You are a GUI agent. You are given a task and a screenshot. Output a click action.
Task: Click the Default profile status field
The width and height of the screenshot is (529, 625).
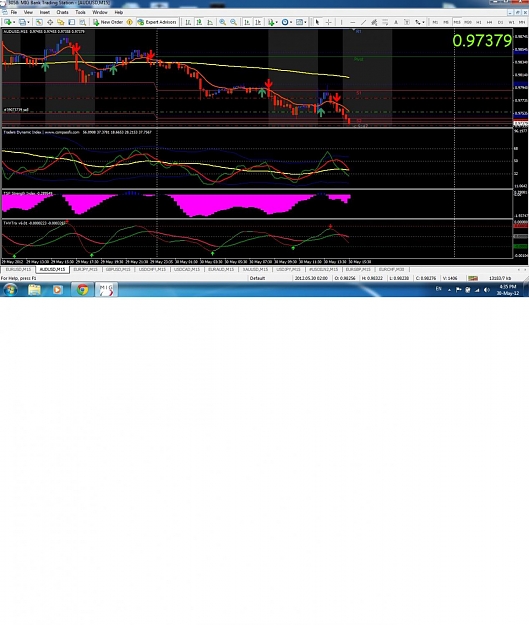[x=257, y=278]
